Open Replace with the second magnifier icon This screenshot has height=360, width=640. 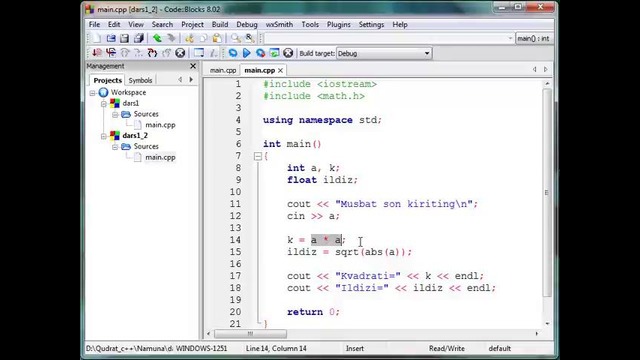249,38
